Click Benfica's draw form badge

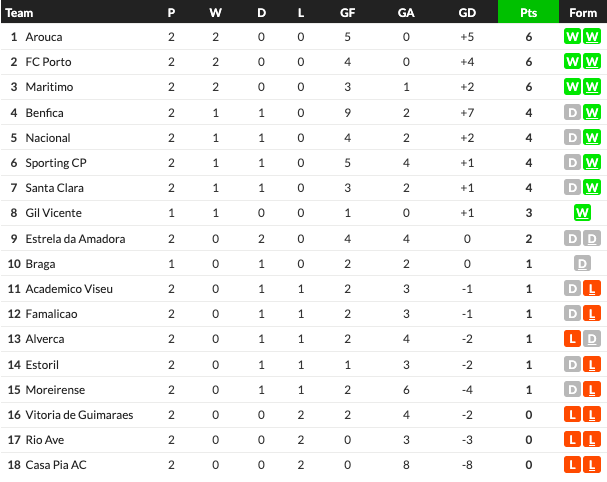point(572,113)
